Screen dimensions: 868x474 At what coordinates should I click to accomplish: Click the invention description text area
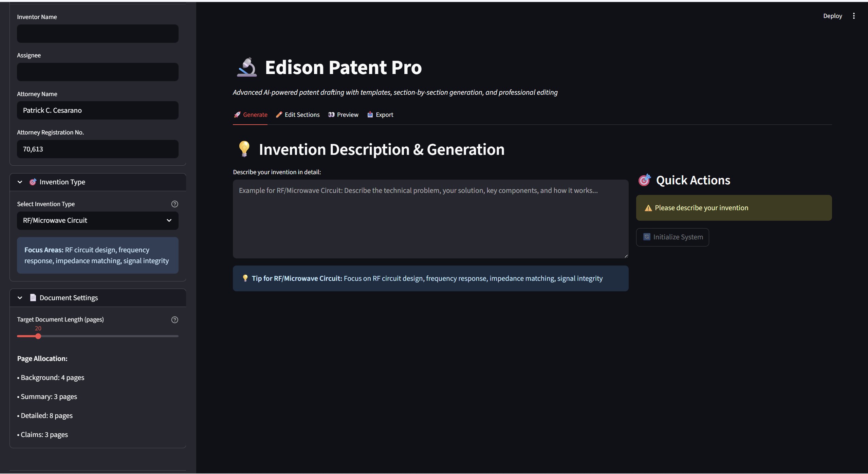430,219
